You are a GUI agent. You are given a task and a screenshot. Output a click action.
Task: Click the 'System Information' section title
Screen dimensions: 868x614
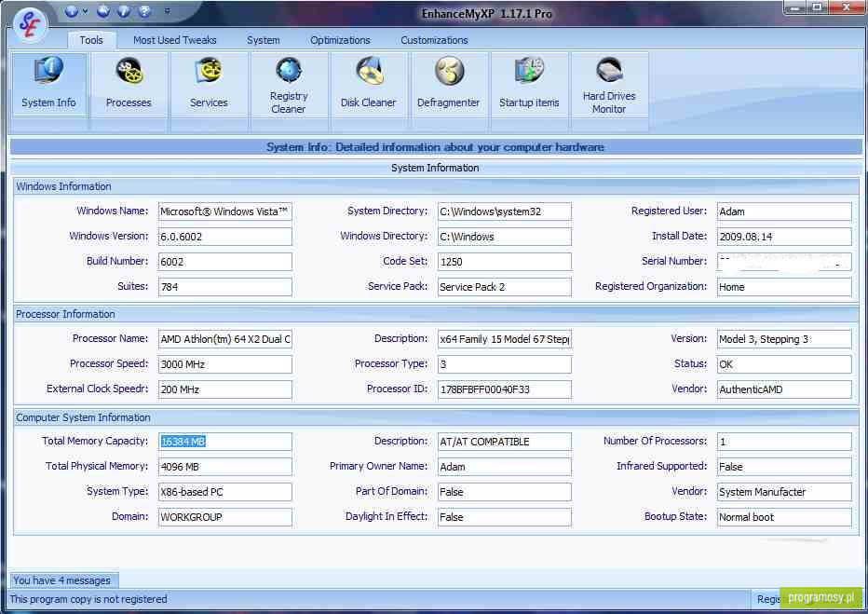435,168
